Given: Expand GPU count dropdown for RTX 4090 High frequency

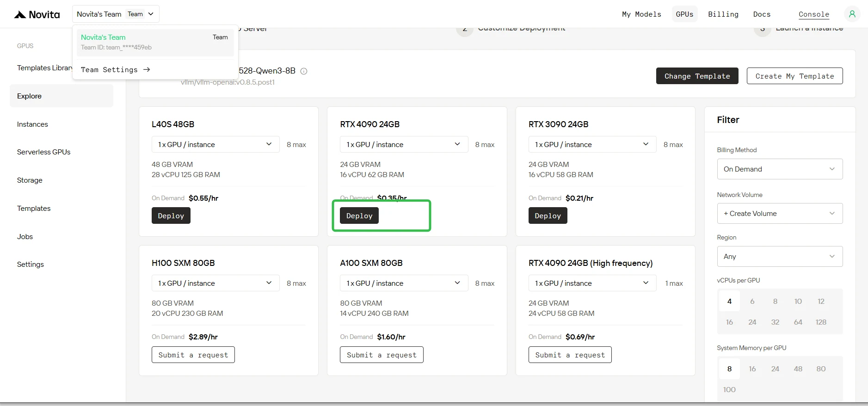Looking at the screenshot, I should pyautogui.click(x=592, y=283).
